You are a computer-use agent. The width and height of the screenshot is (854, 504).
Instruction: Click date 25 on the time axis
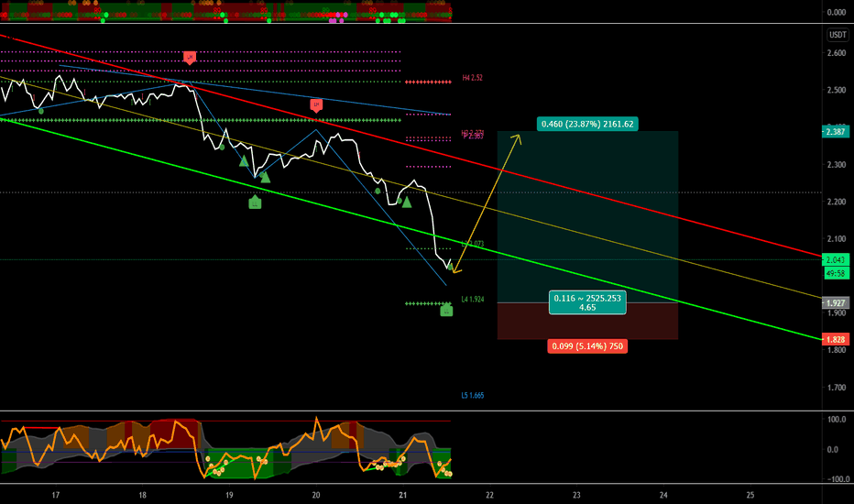point(750,495)
